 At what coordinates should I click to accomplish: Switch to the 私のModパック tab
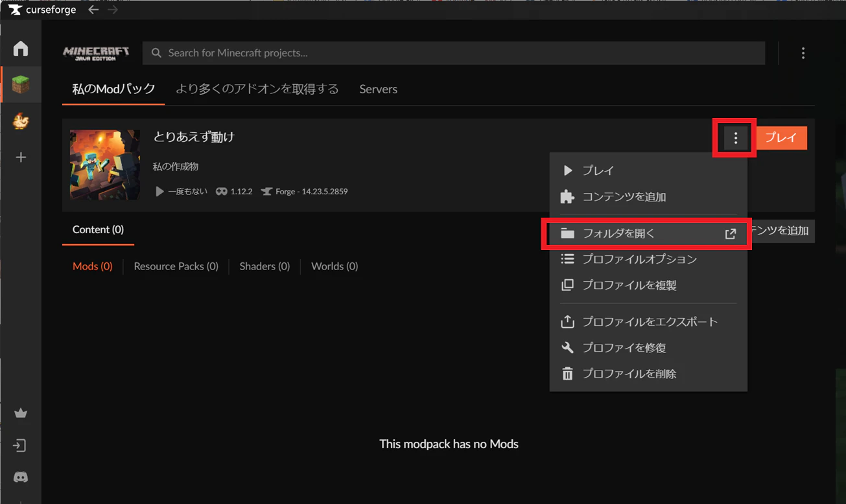pos(113,89)
